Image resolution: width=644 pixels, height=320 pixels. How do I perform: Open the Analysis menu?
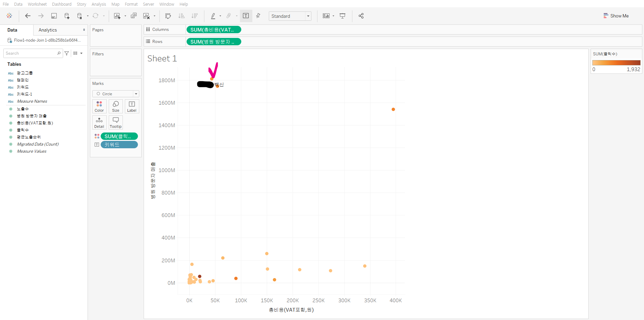(x=99, y=4)
